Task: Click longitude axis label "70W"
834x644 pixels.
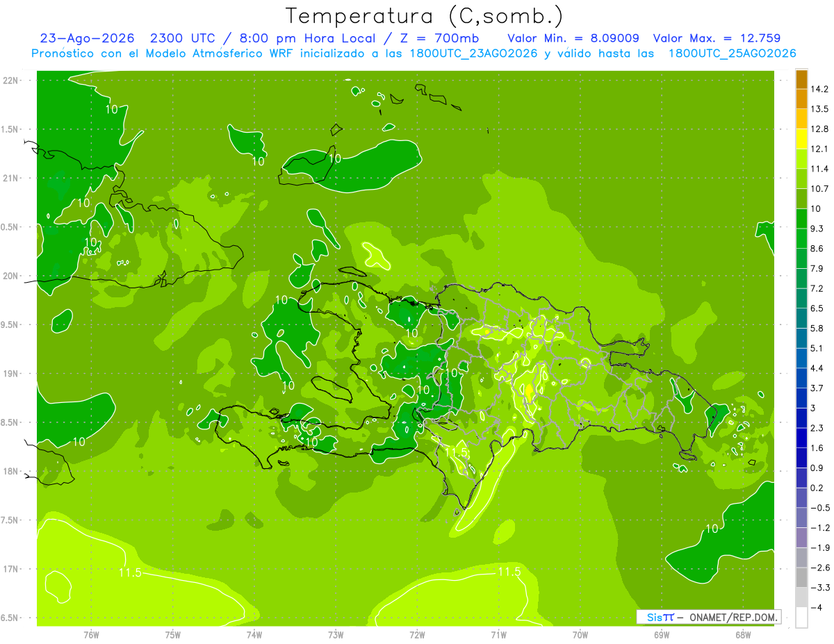Action: [x=580, y=634]
